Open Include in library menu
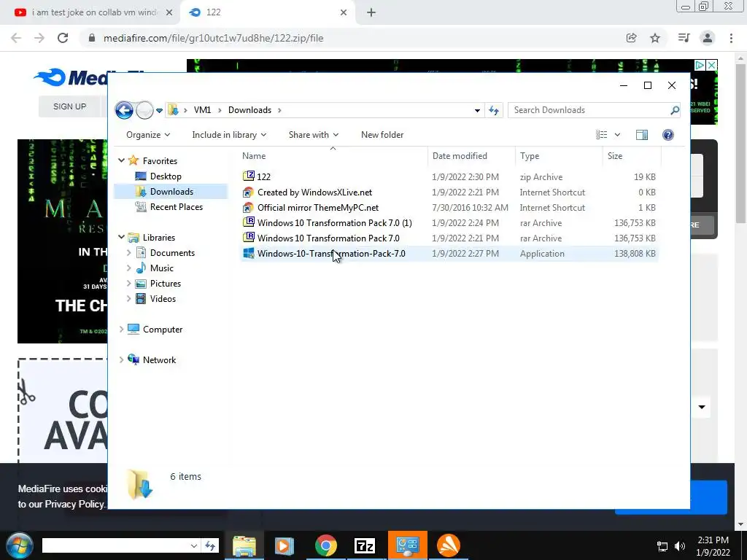The height and width of the screenshot is (560, 747). point(229,135)
